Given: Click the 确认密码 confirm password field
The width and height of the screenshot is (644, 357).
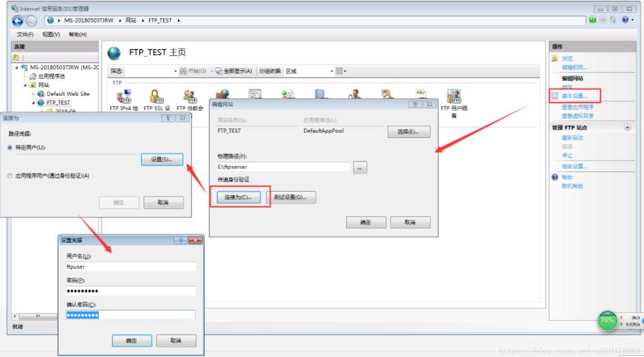Looking at the screenshot, I should click(131, 315).
